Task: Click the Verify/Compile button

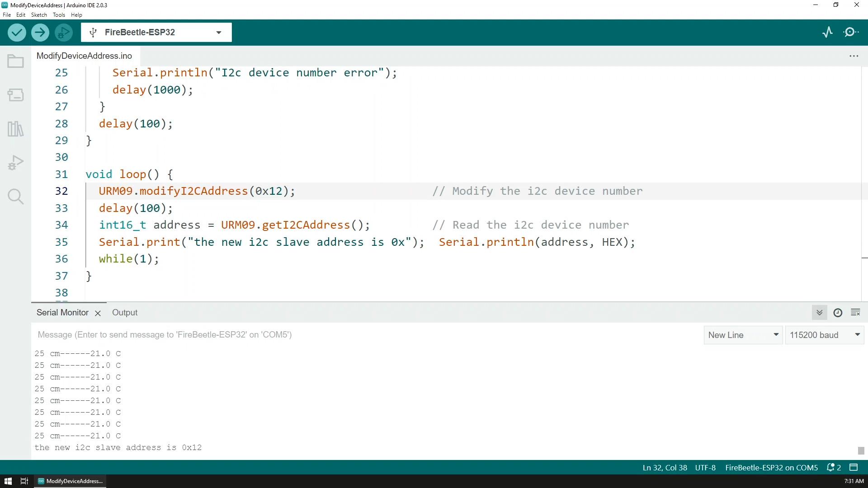Action: [17, 32]
